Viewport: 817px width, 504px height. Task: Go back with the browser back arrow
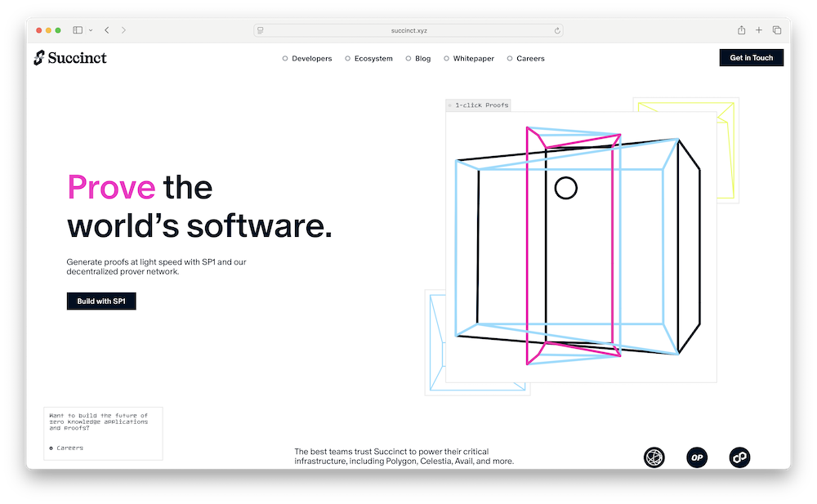pyautogui.click(x=107, y=30)
